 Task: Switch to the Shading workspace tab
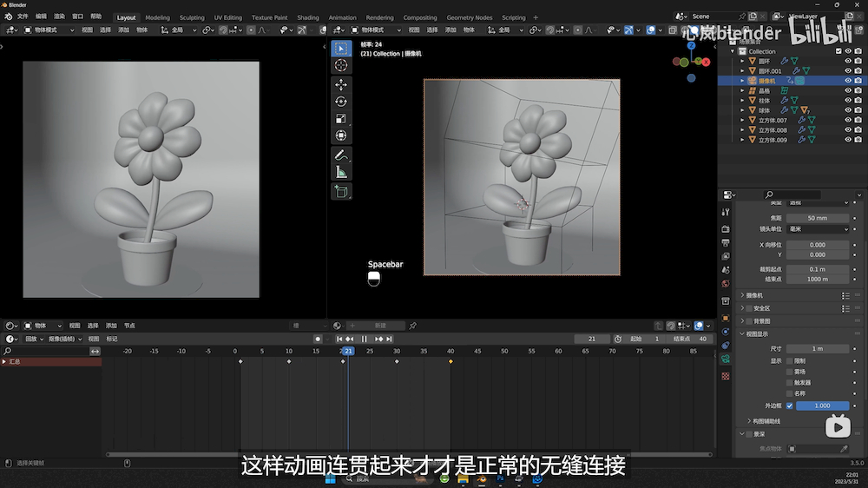click(308, 17)
